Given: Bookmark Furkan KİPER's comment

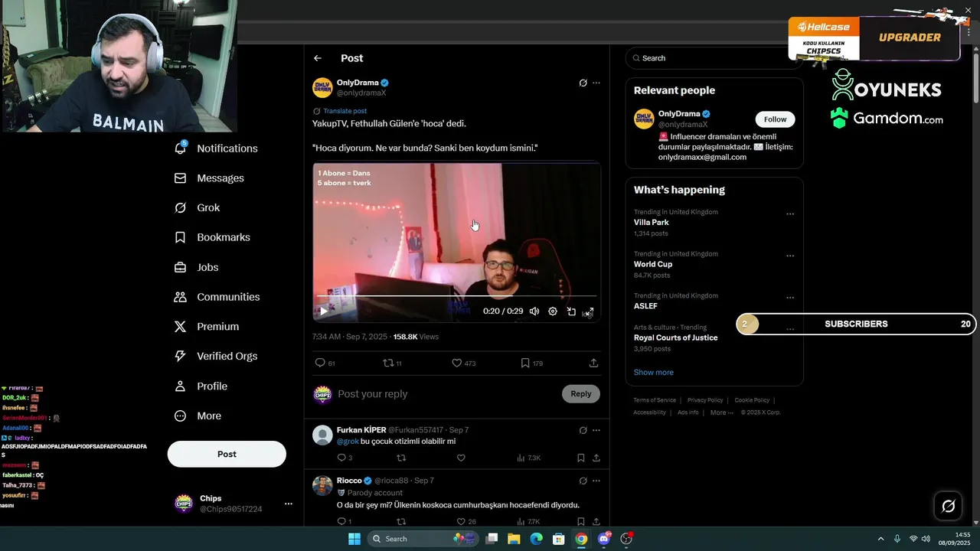Looking at the screenshot, I should point(580,458).
